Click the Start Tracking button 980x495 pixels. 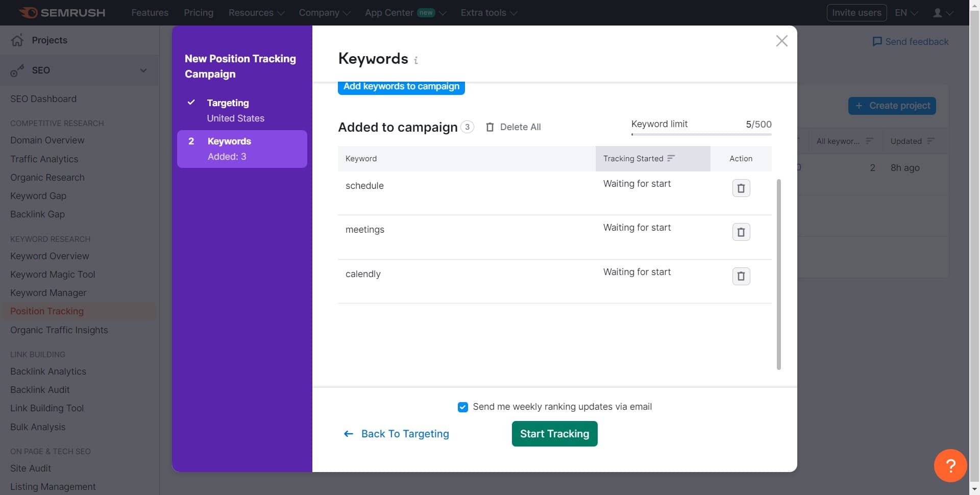pyautogui.click(x=554, y=434)
